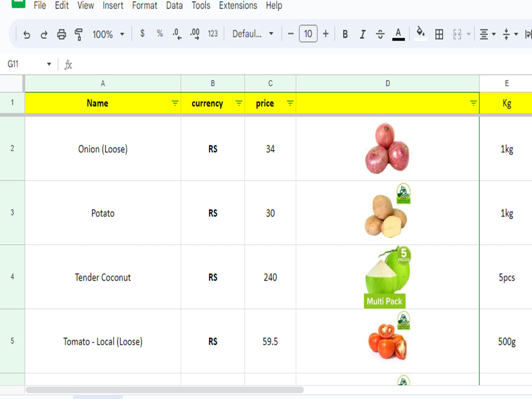
Task: Increase decimal places
Action: (x=195, y=34)
